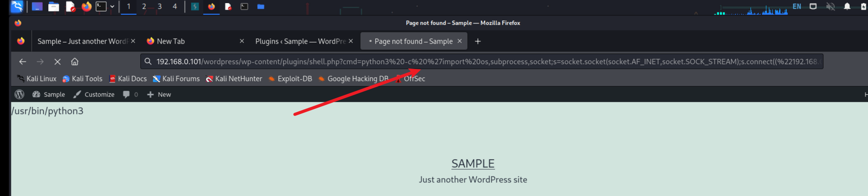Expand the terminal launcher dropdown arrow
Image resolution: width=868 pixels, height=196 pixels.
[x=112, y=7]
